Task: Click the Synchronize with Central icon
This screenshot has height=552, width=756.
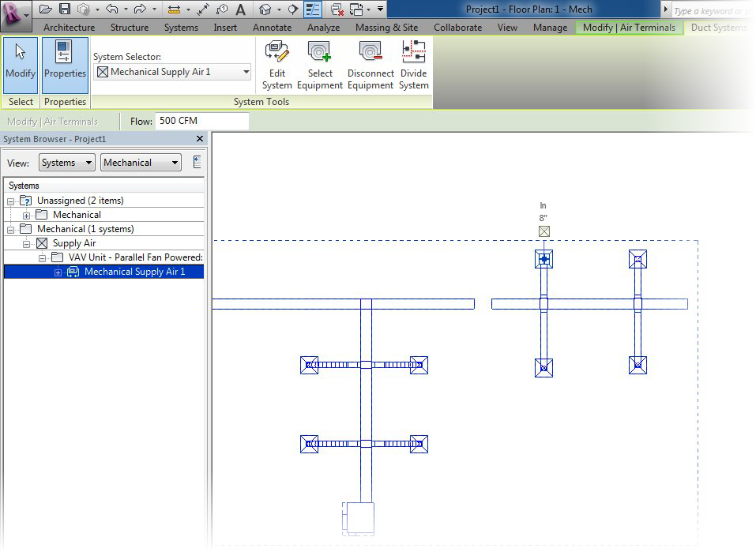Action: point(84,9)
